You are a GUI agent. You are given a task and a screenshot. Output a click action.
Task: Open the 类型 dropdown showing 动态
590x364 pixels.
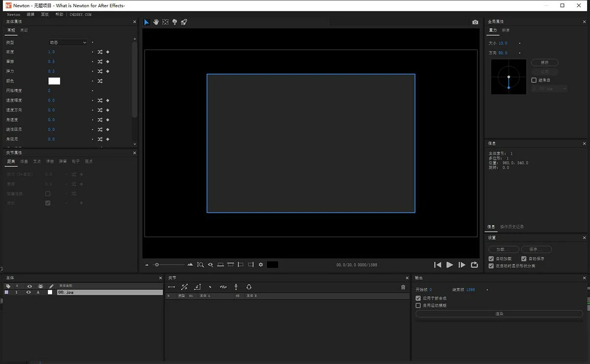[68, 43]
